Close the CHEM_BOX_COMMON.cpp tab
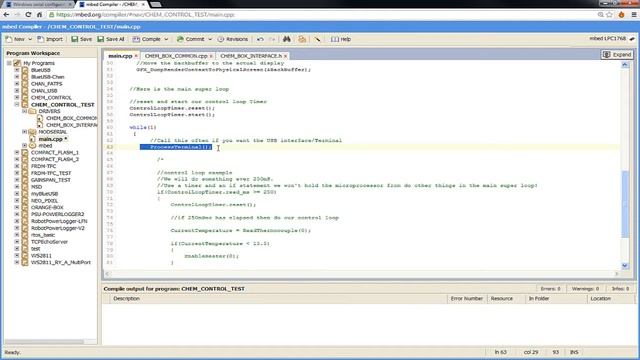Viewport: 640px width, 360px height. click(211, 56)
